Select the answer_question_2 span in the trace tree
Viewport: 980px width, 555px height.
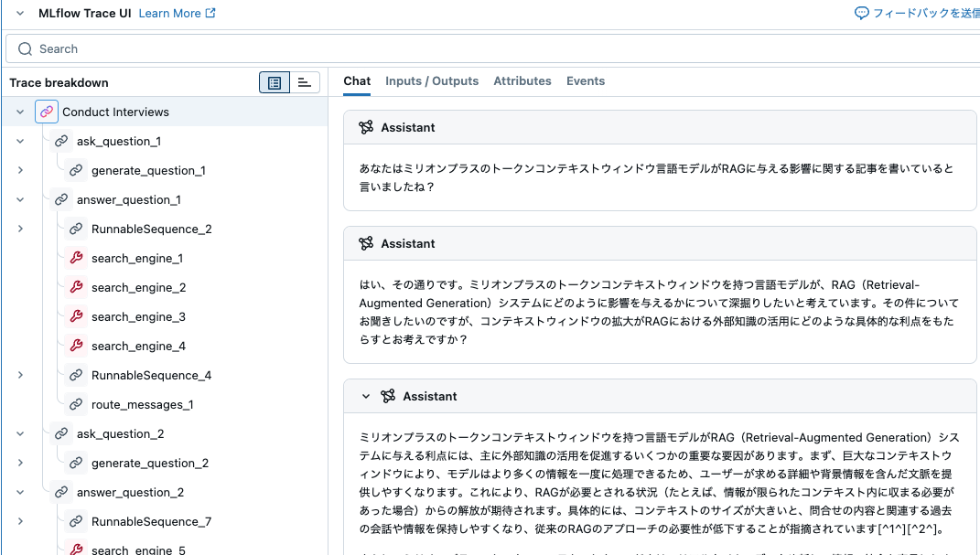tap(128, 492)
